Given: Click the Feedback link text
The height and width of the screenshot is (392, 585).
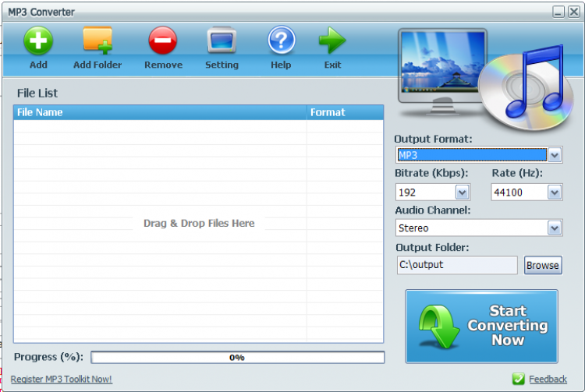Looking at the screenshot, I should [548, 380].
